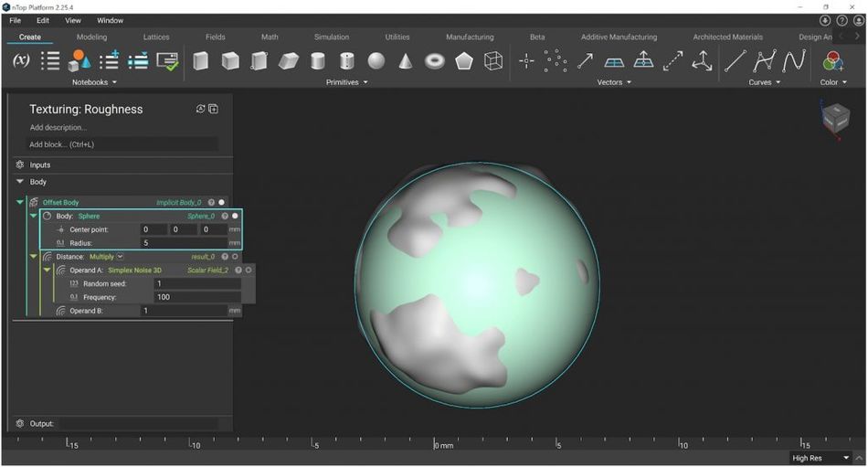Open the Window menu
The image size is (868, 467).
(x=111, y=20)
